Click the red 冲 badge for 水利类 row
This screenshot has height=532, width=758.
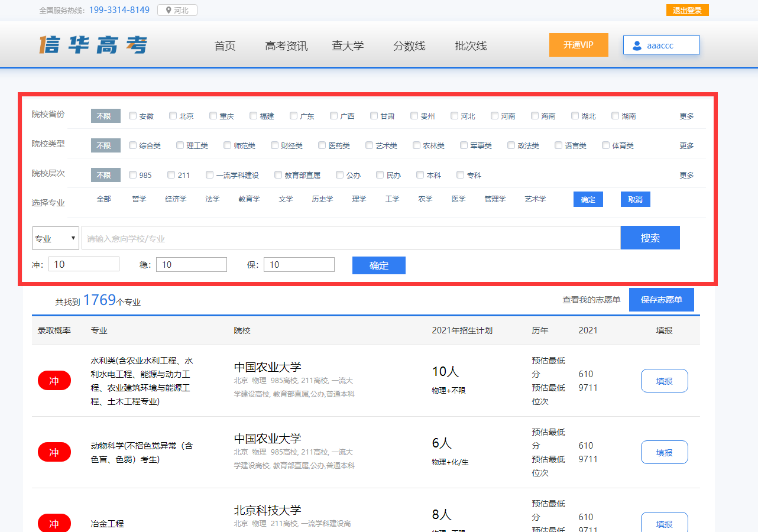coord(54,381)
